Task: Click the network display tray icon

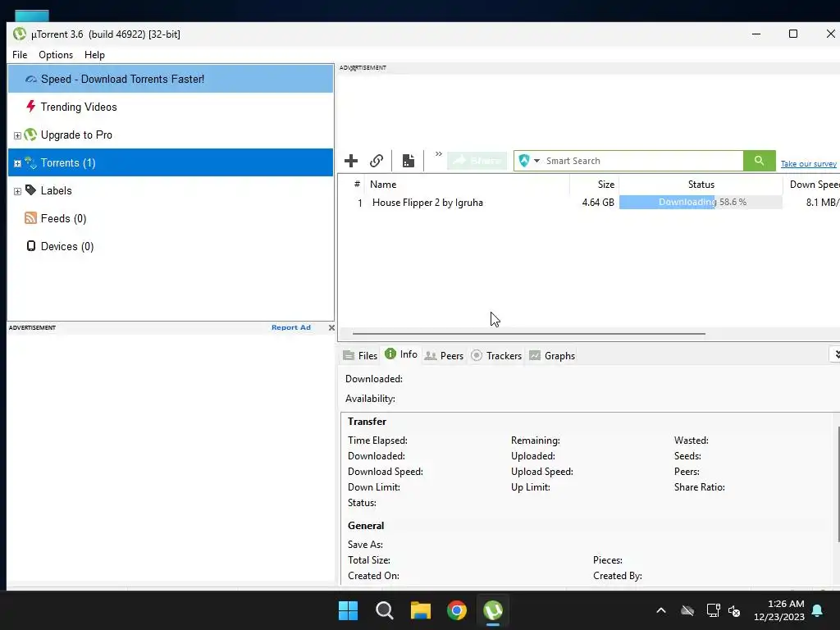Action: 713,610
